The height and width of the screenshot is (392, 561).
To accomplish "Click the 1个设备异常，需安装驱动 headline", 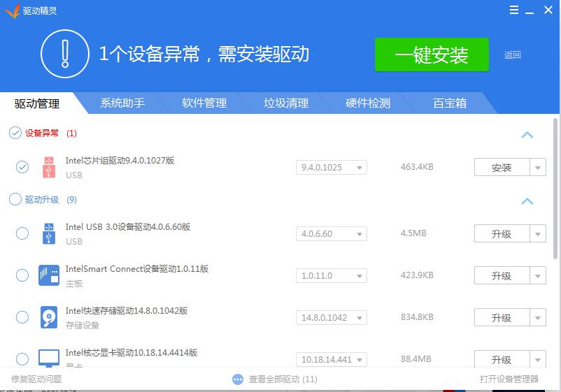I will click(204, 54).
